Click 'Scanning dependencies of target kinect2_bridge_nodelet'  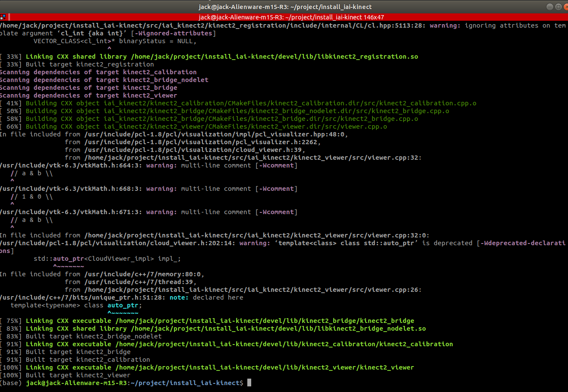104,80
